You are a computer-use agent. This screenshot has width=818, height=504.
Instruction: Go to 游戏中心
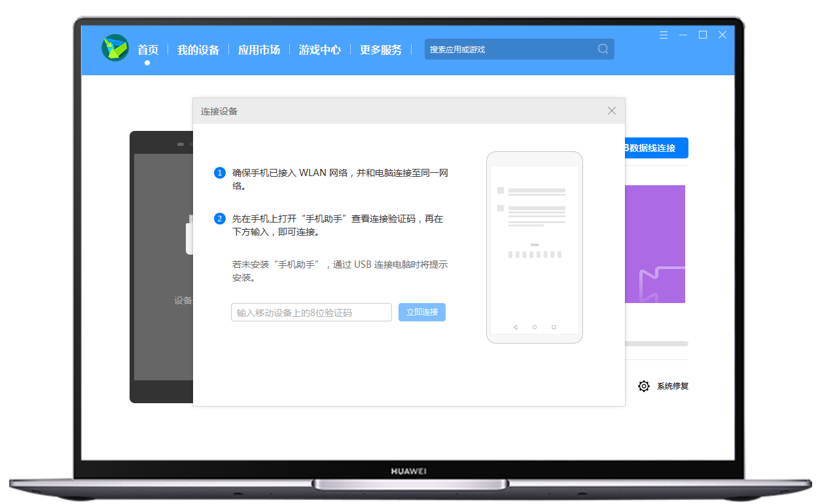tap(319, 50)
